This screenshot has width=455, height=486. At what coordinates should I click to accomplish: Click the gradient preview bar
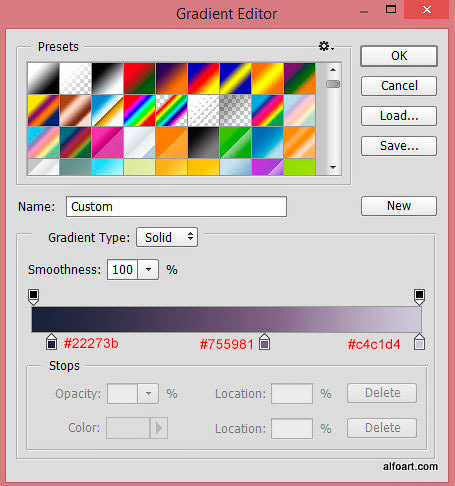coord(227,319)
